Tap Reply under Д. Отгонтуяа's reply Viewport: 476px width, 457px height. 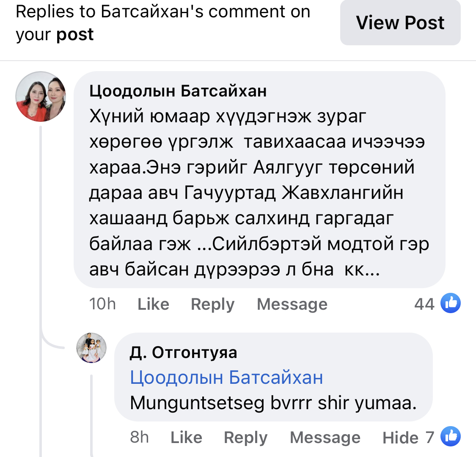coord(245,437)
